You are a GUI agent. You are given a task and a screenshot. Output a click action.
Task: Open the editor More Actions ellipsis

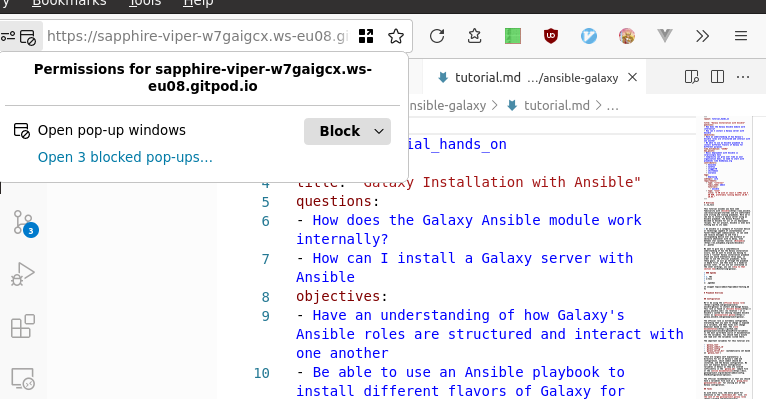coord(743,77)
